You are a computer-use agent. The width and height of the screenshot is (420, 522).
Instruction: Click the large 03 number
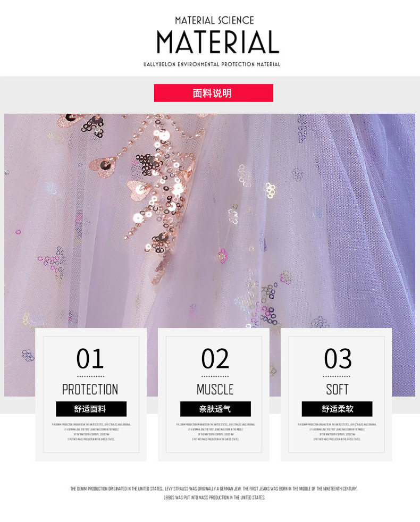[x=338, y=358]
